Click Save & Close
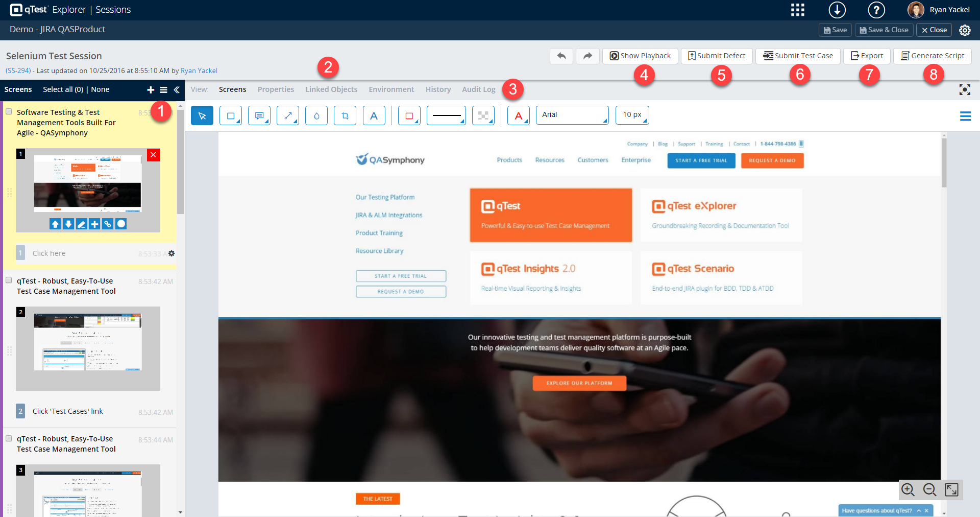Screen dimensions: 980x517 tap(884, 30)
